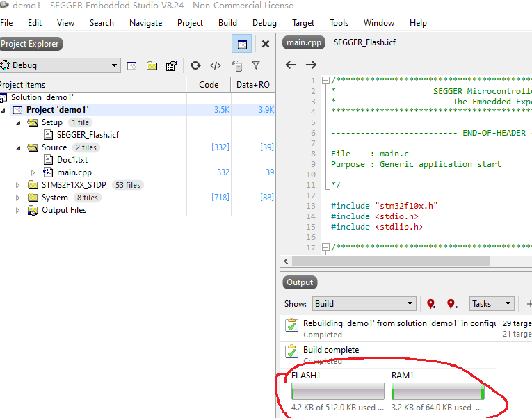
Task: Click the Output panel title tab
Action: pos(300,282)
